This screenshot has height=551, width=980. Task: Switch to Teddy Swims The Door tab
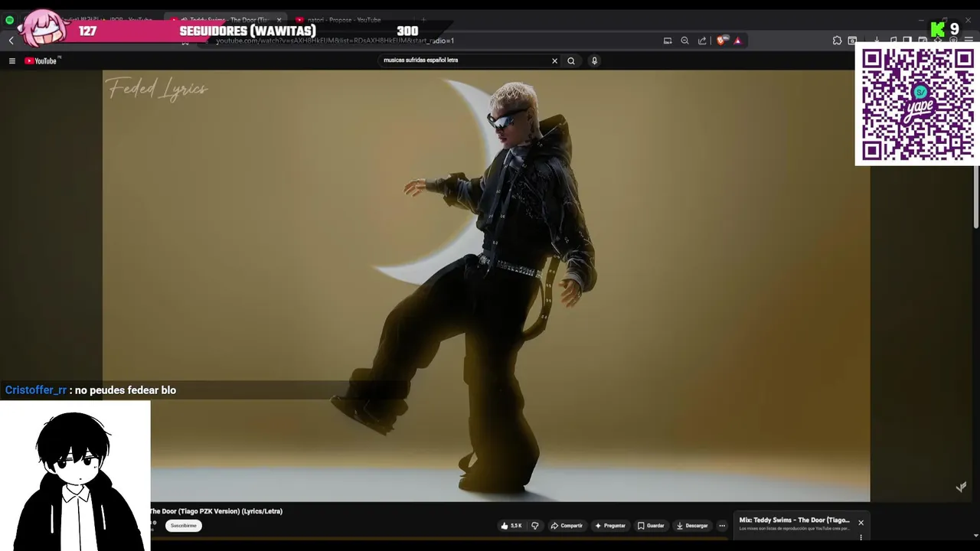click(224, 20)
